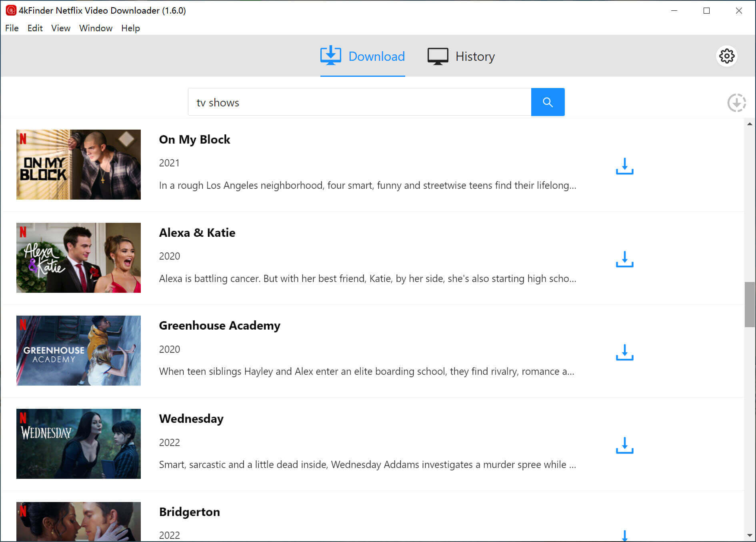This screenshot has height=542, width=756.
Task: Switch to the History tab
Action: (x=461, y=56)
